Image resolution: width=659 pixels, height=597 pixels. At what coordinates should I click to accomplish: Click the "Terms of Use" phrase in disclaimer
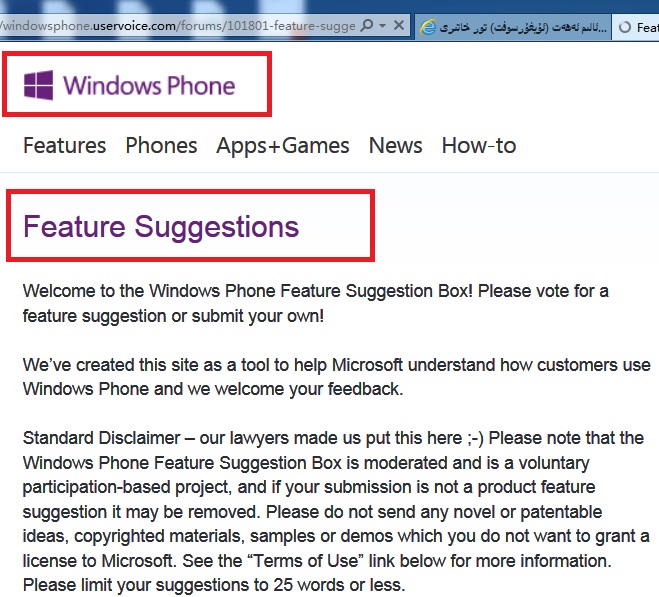pos(306,561)
